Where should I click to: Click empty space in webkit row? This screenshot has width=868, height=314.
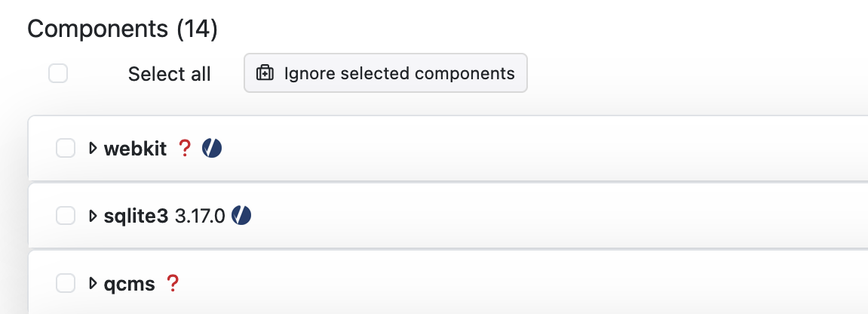[x=528, y=149]
